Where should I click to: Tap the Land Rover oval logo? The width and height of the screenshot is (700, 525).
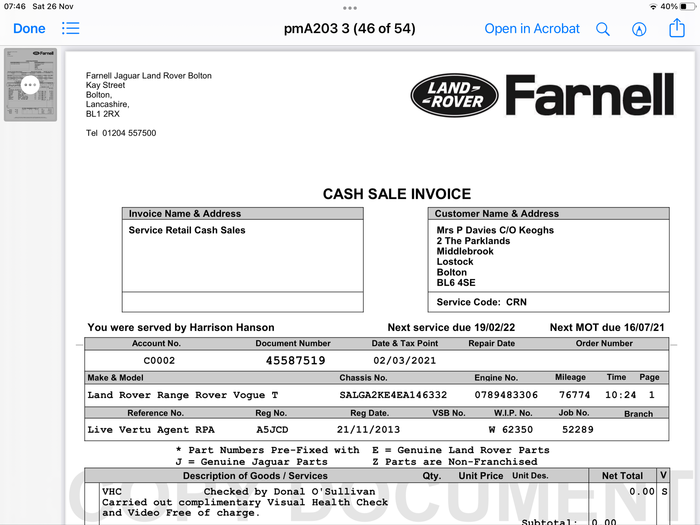[x=454, y=95]
